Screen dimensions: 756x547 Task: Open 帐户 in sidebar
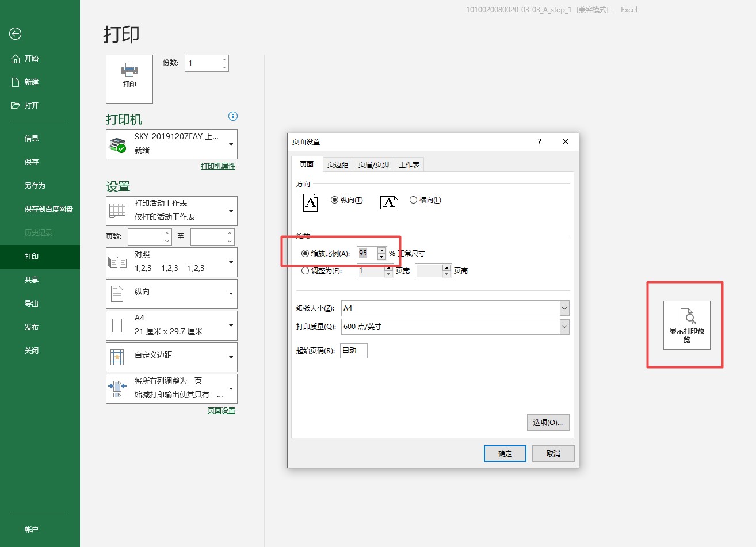(40, 530)
